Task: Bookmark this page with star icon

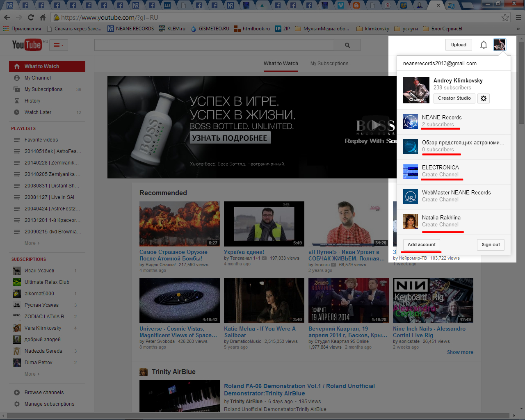Action: pyautogui.click(x=505, y=18)
